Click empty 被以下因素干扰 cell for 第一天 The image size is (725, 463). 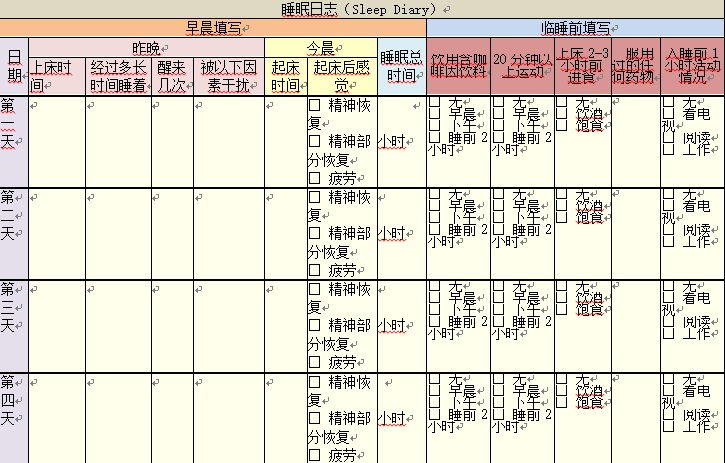[229, 142]
